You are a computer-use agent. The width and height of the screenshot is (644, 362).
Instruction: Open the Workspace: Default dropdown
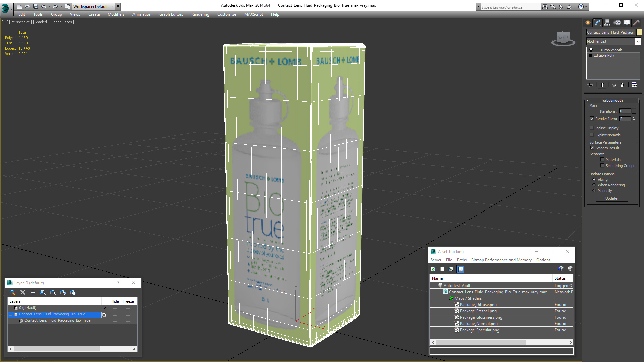93,6
